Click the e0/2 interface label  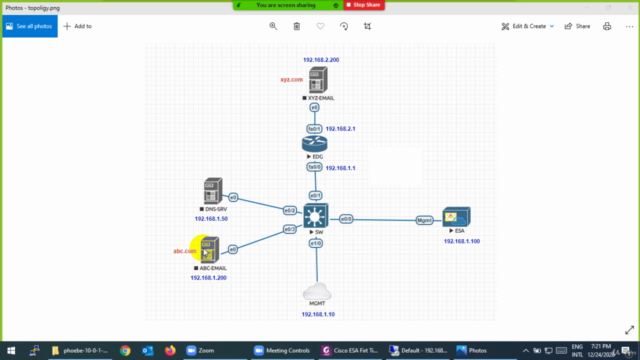click(289, 211)
